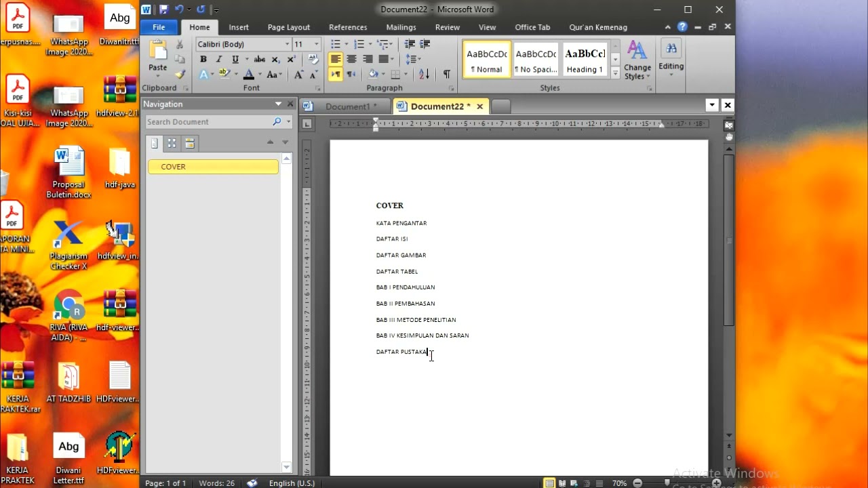
Task: Click the Numbering list icon
Action: pyautogui.click(x=359, y=44)
